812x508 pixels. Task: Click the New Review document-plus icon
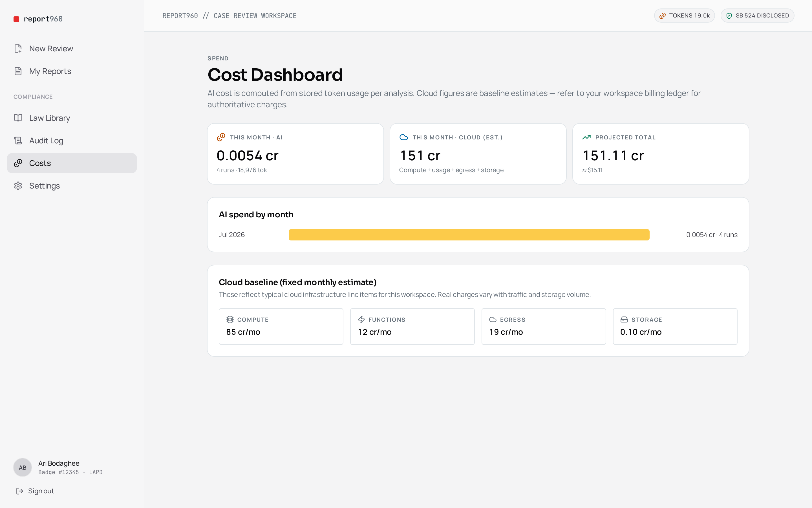click(x=18, y=49)
